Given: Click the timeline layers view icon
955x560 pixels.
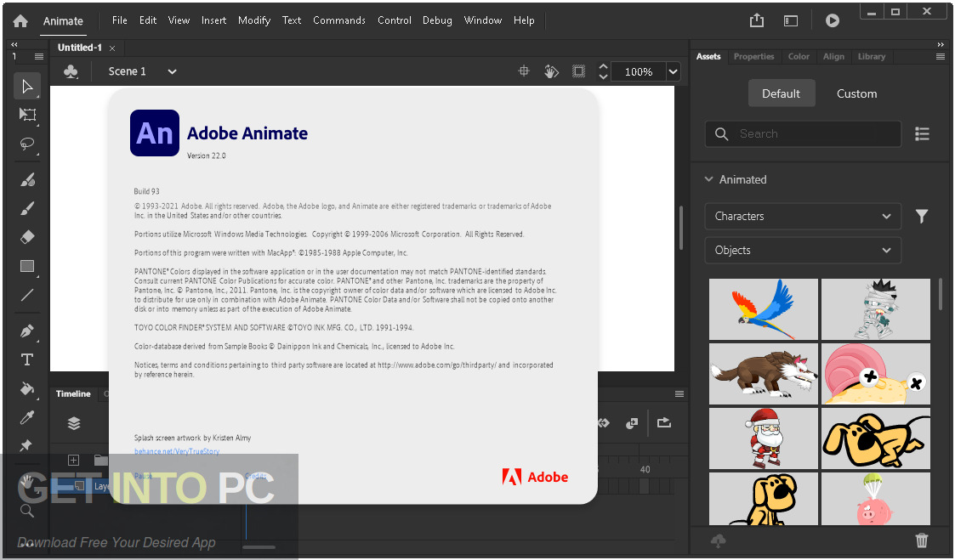Looking at the screenshot, I should 74,423.
